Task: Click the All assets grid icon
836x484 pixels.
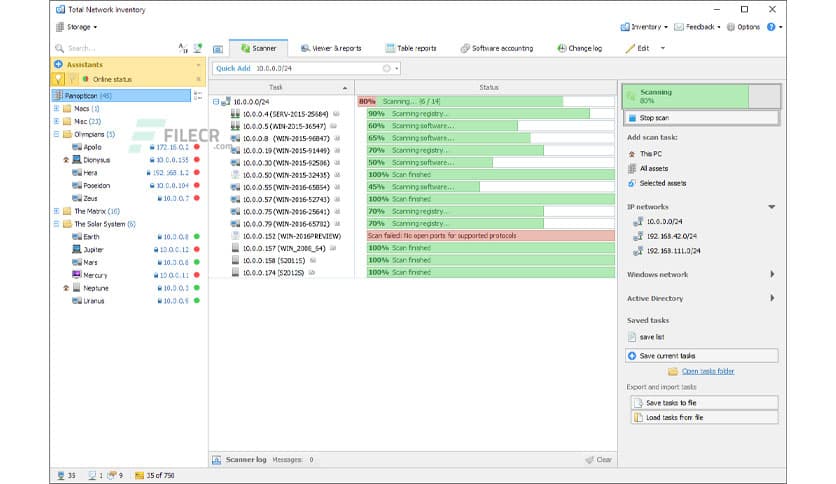Action: click(632, 168)
